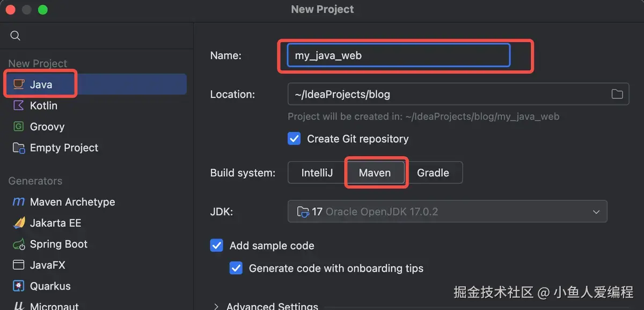Click the project Name text field
644x310 pixels.
[x=398, y=55]
